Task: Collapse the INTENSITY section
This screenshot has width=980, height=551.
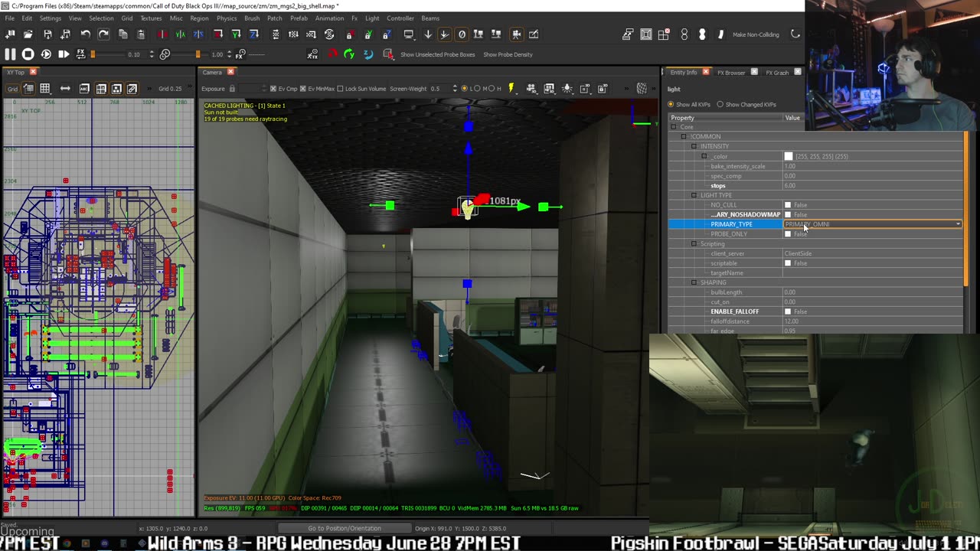Action: click(x=694, y=146)
